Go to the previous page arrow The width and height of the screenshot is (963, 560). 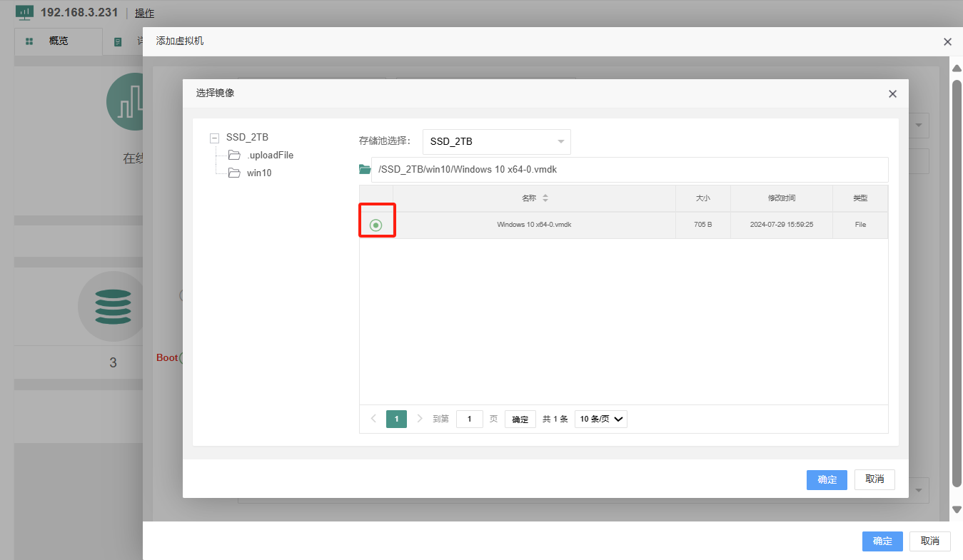[x=373, y=419]
